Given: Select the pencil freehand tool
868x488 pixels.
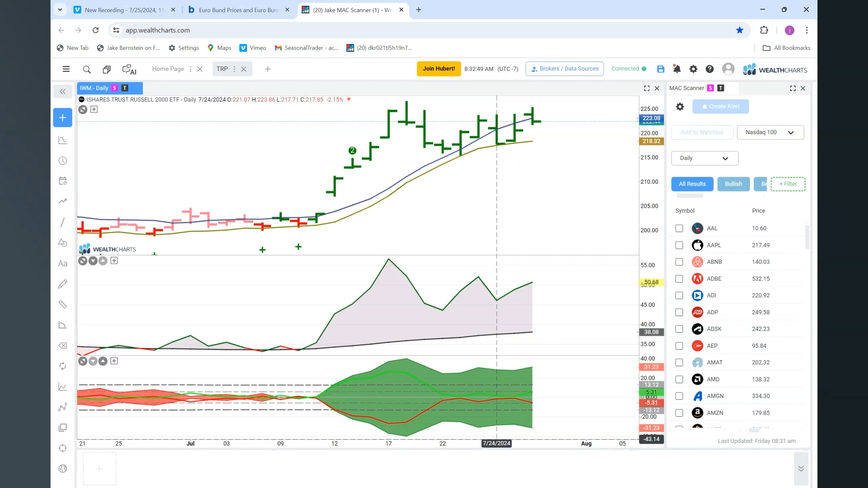Looking at the screenshot, I should click(x=63, y=284).
